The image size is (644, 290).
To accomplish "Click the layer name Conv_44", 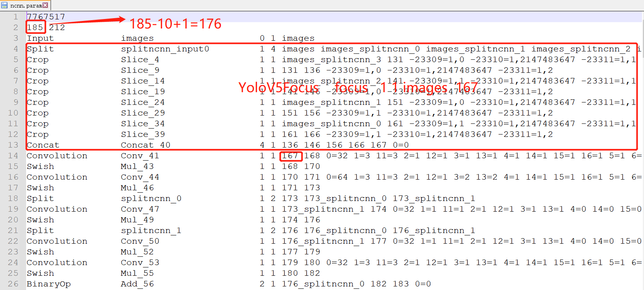I will click(x=140, y=177).
